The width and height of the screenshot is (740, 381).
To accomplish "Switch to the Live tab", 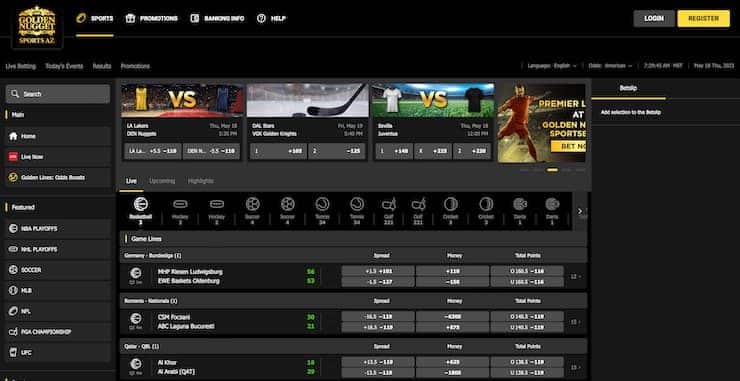I will click(131, 181).
